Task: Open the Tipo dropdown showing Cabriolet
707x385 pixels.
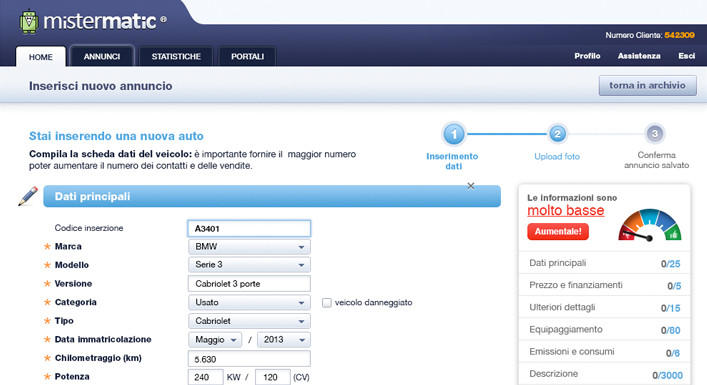Action: click(249, 321)
